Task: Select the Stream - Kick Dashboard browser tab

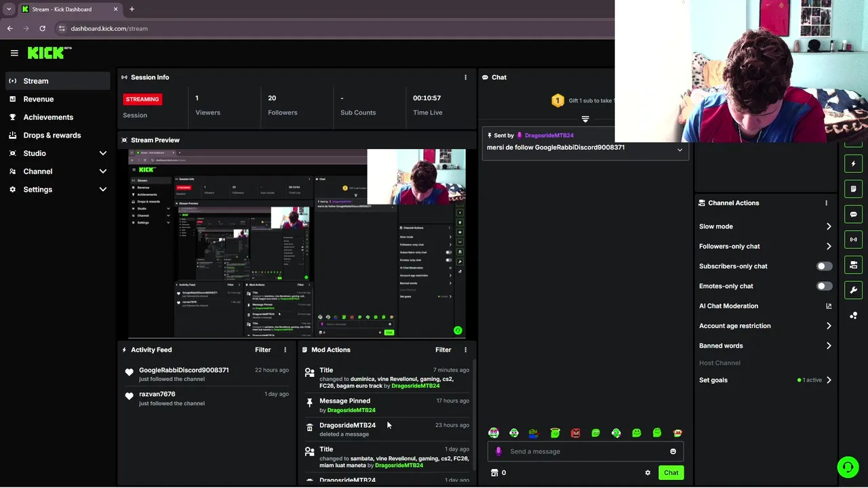Action: click(69, 9)
